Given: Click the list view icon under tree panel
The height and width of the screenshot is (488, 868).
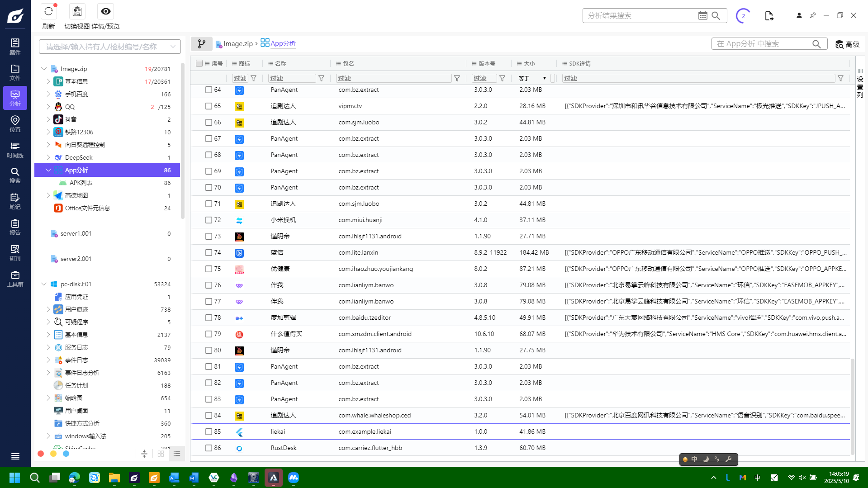Looking at the screenshot, I should click(177, 454).
